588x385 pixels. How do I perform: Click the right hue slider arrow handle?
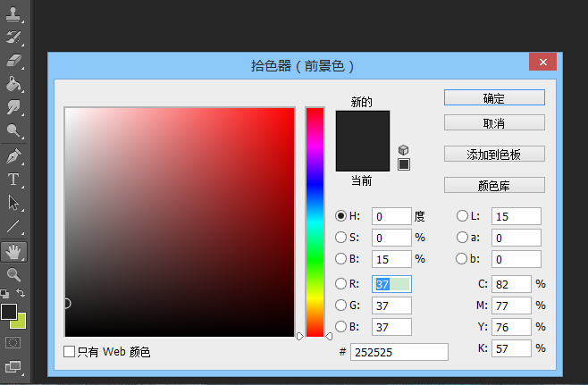pos(329,336)
